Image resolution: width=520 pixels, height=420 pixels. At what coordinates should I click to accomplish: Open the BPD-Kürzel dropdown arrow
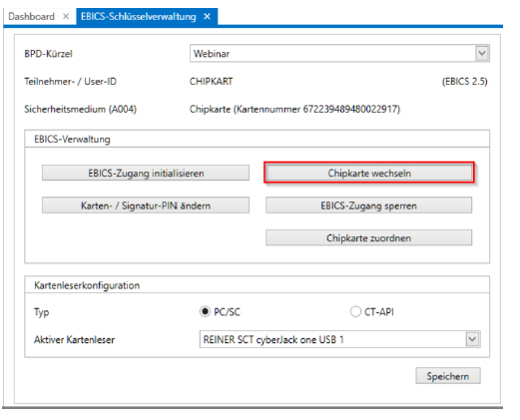tap(482, 54)
